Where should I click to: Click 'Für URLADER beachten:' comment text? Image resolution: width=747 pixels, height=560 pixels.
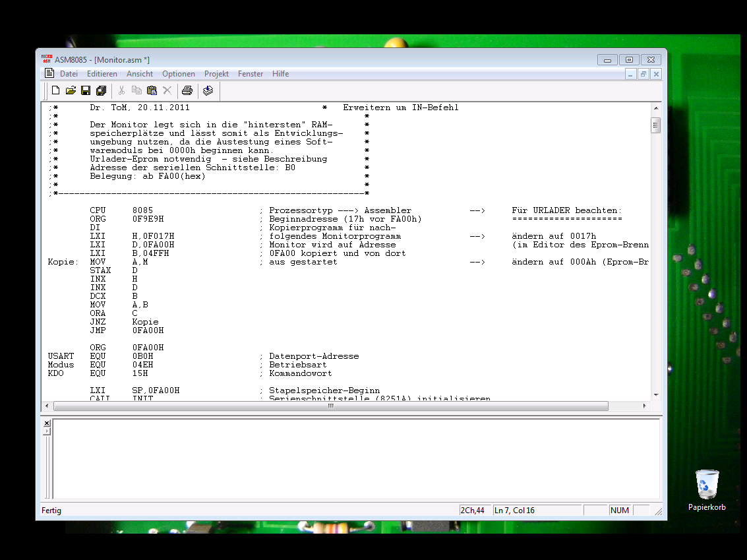click(x=567, y=210)
